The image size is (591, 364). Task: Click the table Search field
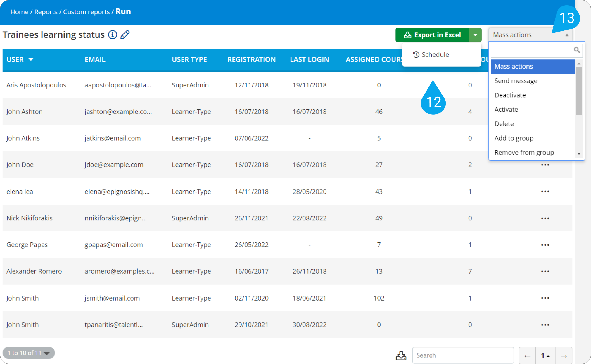(x=463, y=356)
